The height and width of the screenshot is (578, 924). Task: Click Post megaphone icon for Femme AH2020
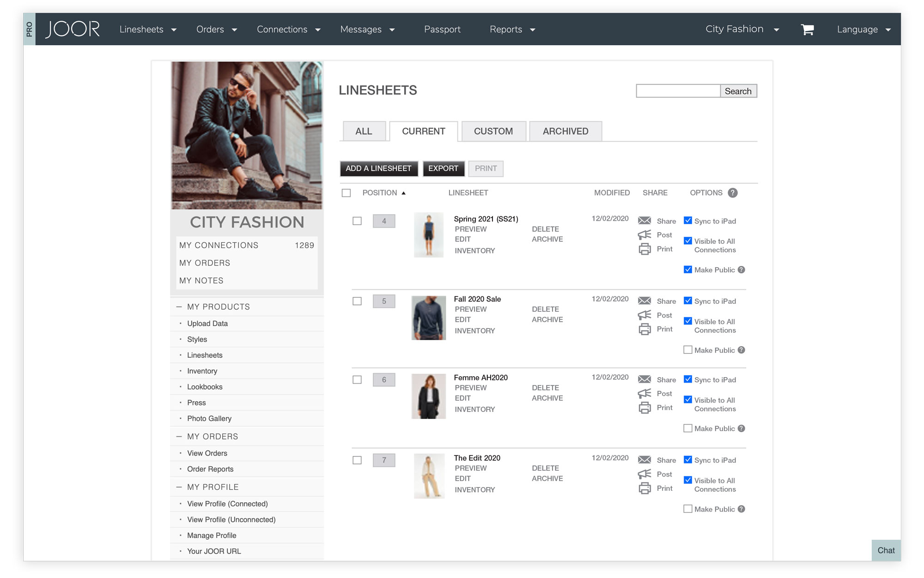coord(644,393)
